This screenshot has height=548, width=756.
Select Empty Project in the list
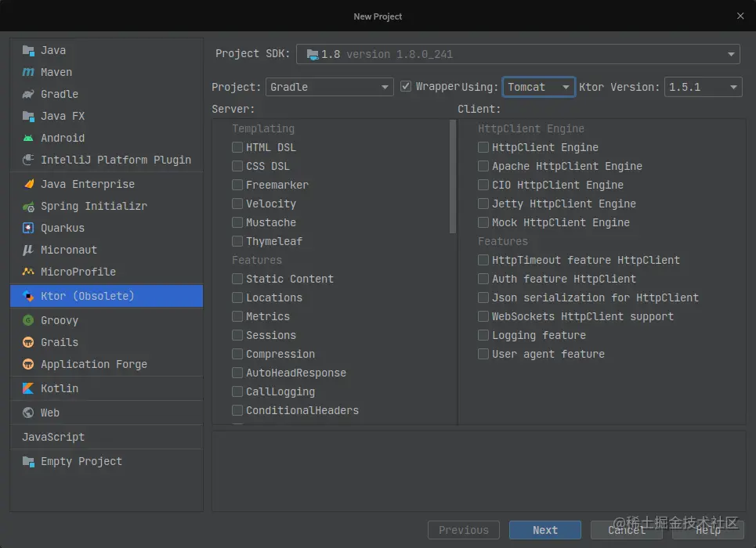(107, 461)
